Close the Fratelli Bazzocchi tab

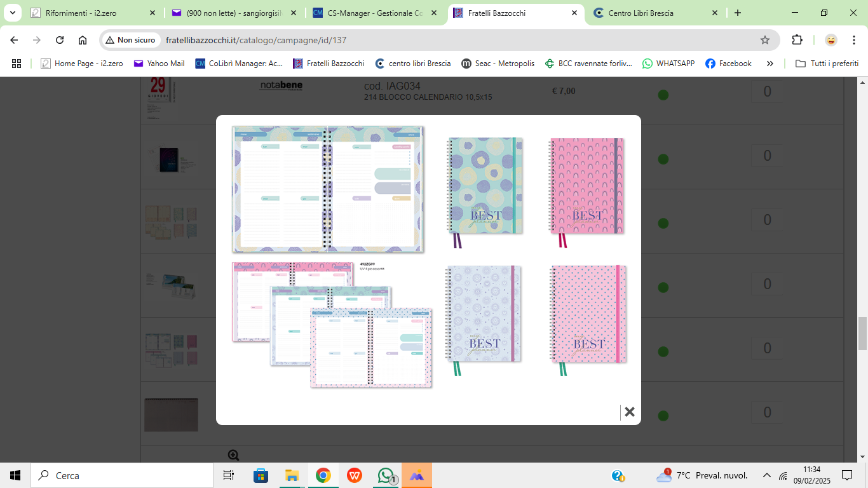tap(574, 13)
